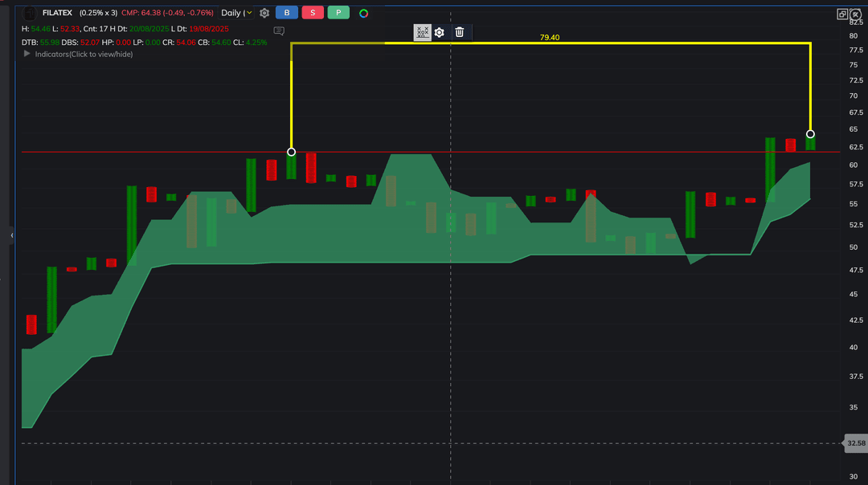The height and width of the screenshot is (485, 868).
Task: Open the comment note icon
Action: [279, 31]
